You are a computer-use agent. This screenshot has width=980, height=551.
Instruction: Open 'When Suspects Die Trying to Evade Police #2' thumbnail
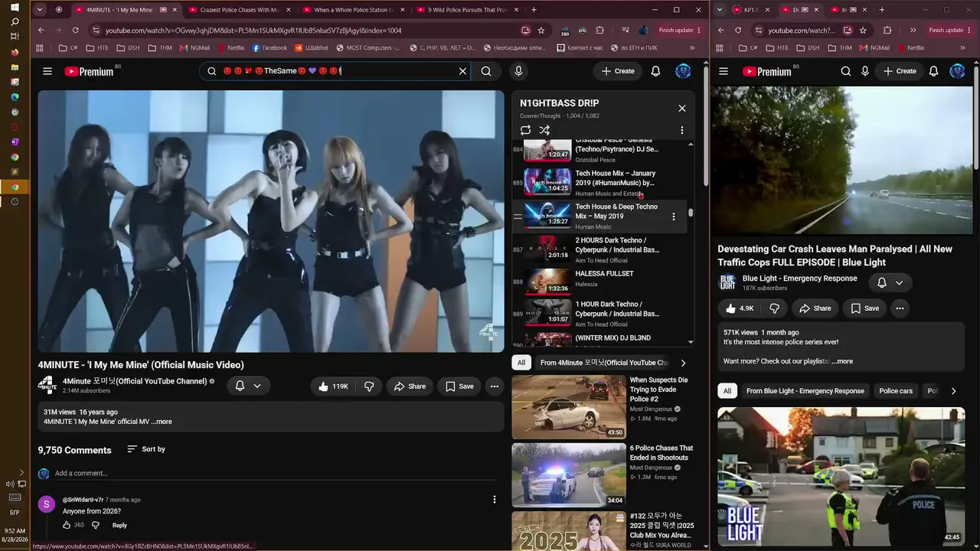[x=569, y=406]
